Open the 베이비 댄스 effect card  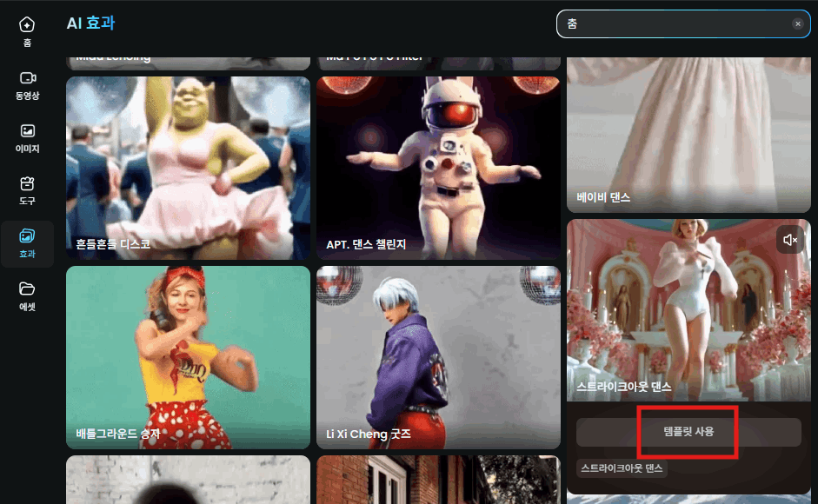688,135
